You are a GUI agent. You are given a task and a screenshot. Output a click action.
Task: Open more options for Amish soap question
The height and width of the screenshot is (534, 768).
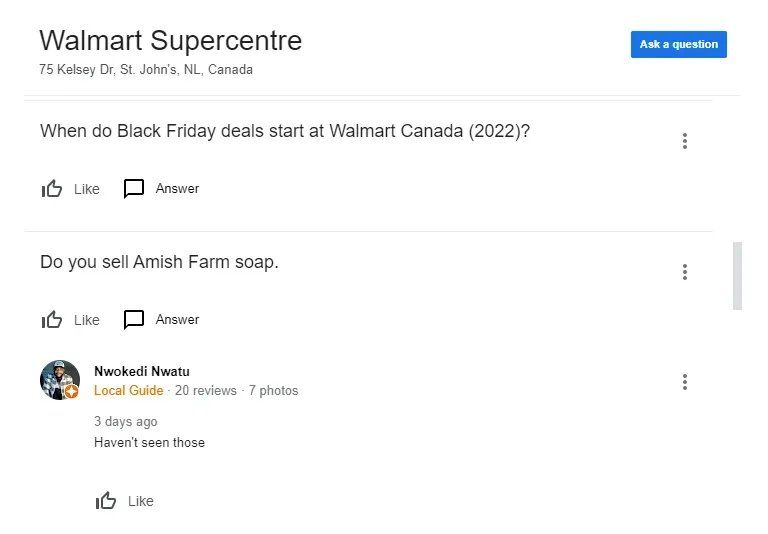685,272
